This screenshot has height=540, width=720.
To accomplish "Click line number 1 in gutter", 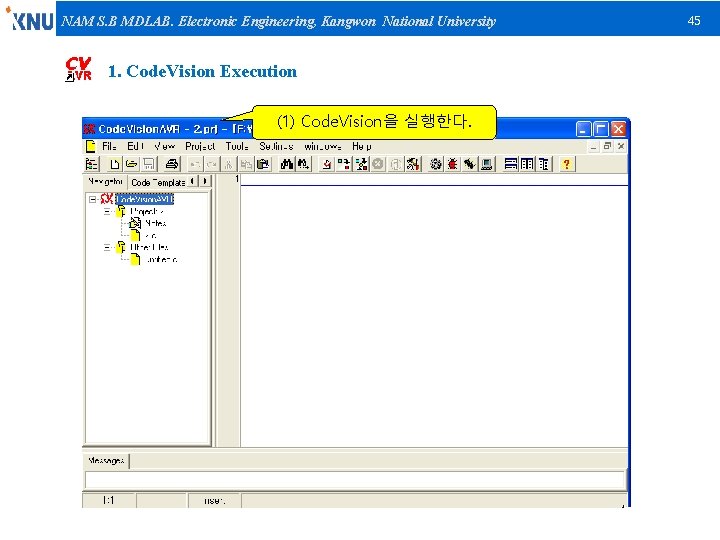I will point(237,179).
